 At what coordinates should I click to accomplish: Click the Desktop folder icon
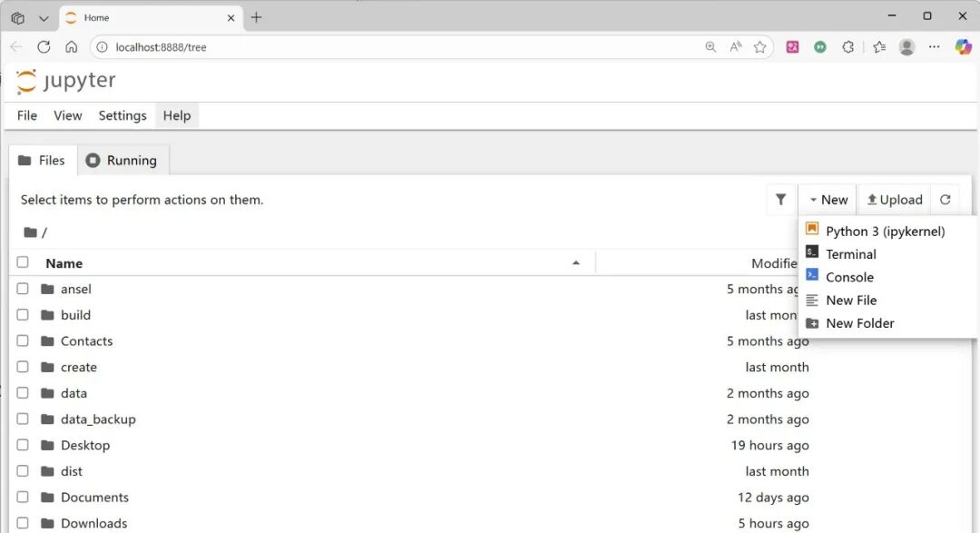pyautogui.click(x=47, y=446)
